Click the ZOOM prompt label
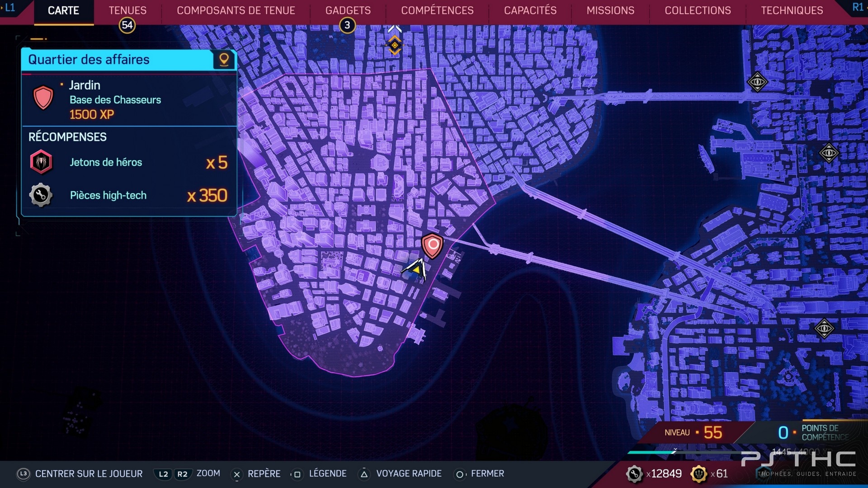 tap(208, 473)
